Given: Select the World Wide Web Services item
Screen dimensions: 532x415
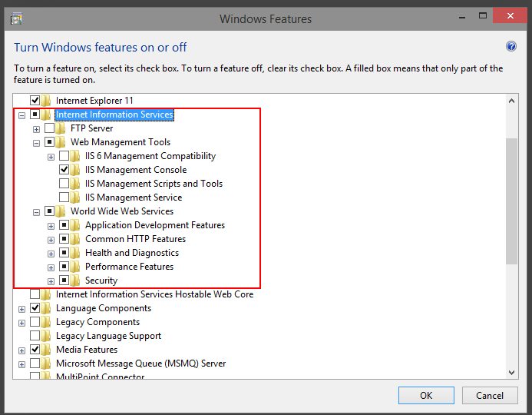Looking at the screenshot, I should (x=122, y=211).
